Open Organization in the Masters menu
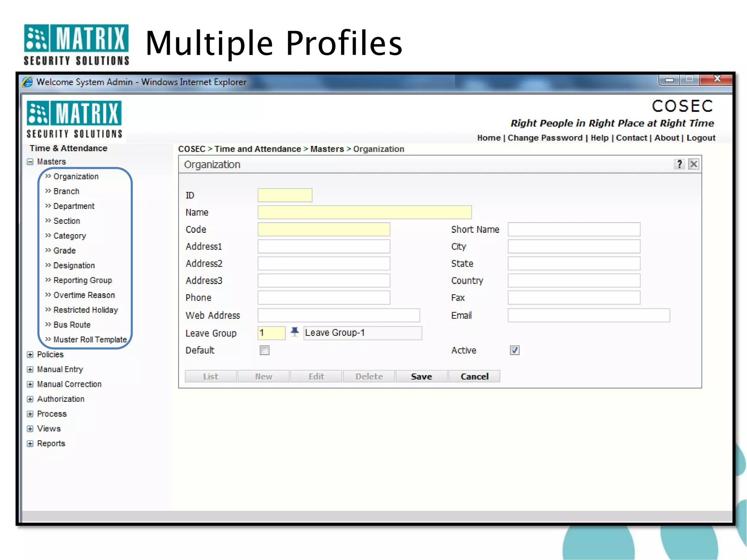Viewport: 747px width, 560px height. [76, 176]
